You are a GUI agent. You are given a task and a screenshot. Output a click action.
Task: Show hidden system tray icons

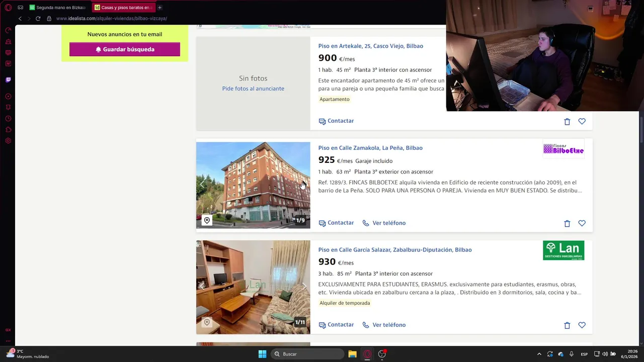tap(539, 354)
